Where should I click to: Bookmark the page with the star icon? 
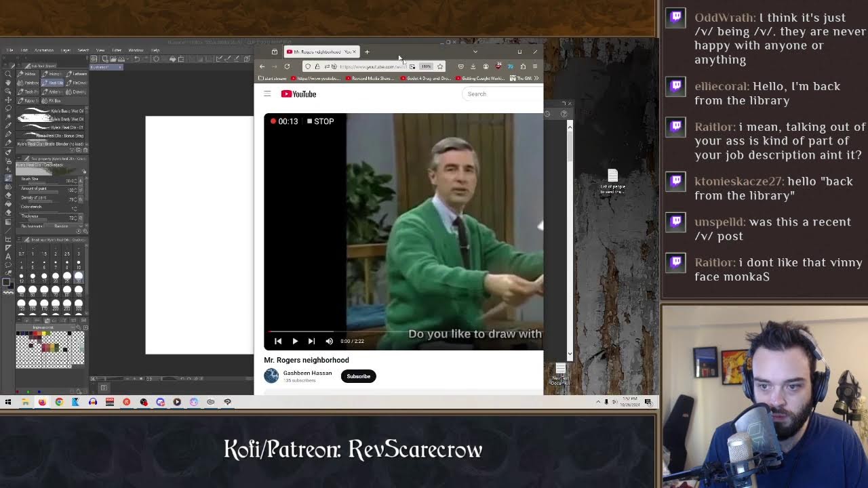click(440, 66)
